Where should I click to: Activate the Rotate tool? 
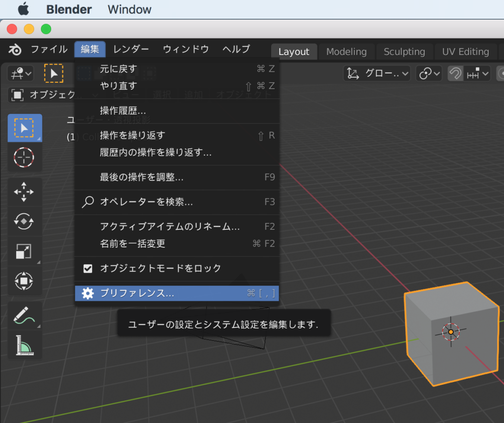[x=24, y=222]
